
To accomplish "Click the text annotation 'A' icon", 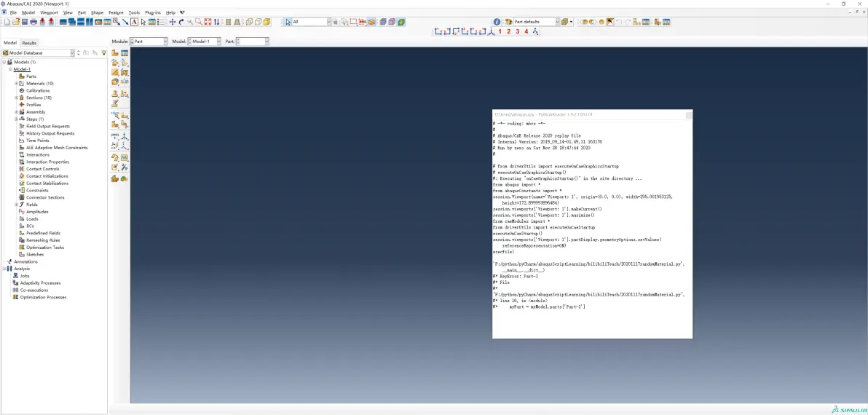I will [135, 22].
